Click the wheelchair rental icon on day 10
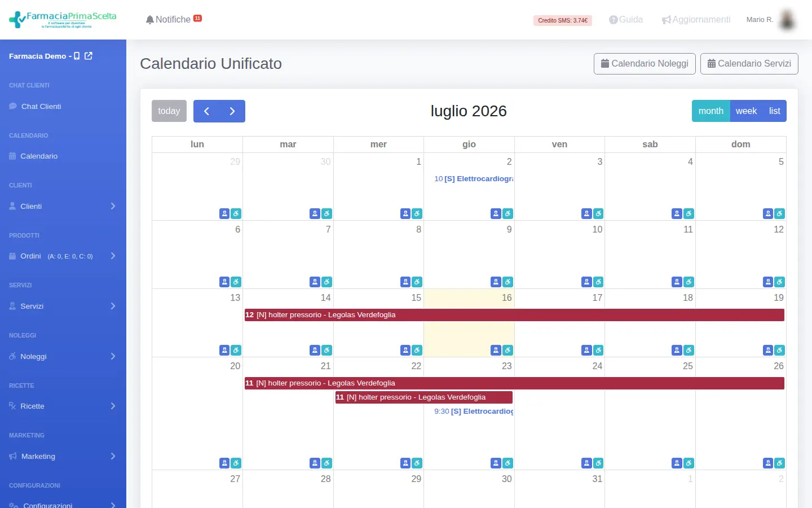Viewport: 812px width, 508px height. [x=598, y=282]
